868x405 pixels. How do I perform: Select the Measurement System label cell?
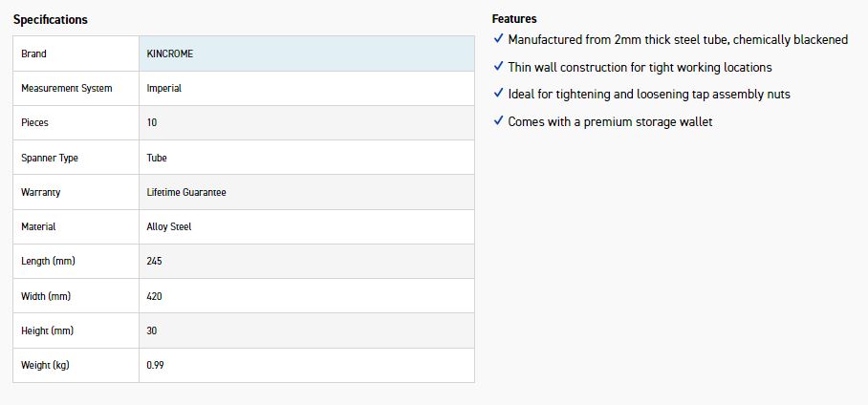76,88
